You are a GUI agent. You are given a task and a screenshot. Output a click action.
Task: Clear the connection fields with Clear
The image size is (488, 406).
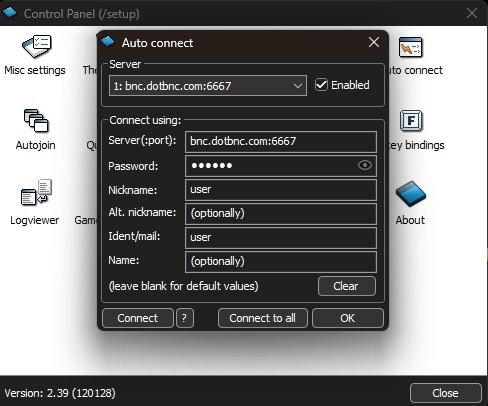[347, 286]
